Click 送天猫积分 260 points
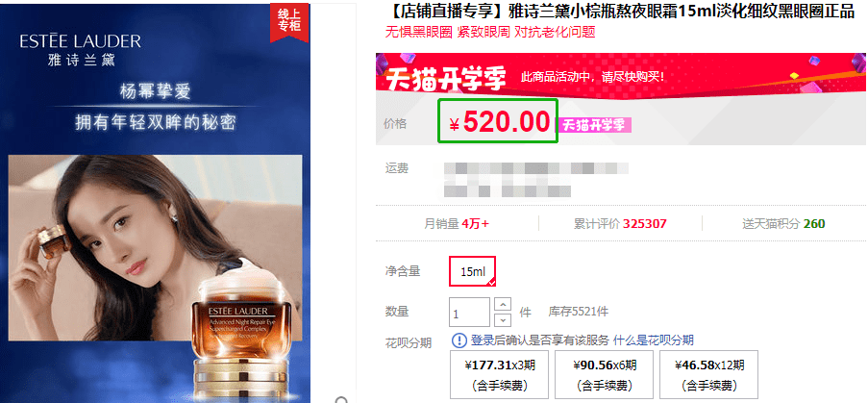The width and height of the screenshot is (868, 403). coord(783,224)
